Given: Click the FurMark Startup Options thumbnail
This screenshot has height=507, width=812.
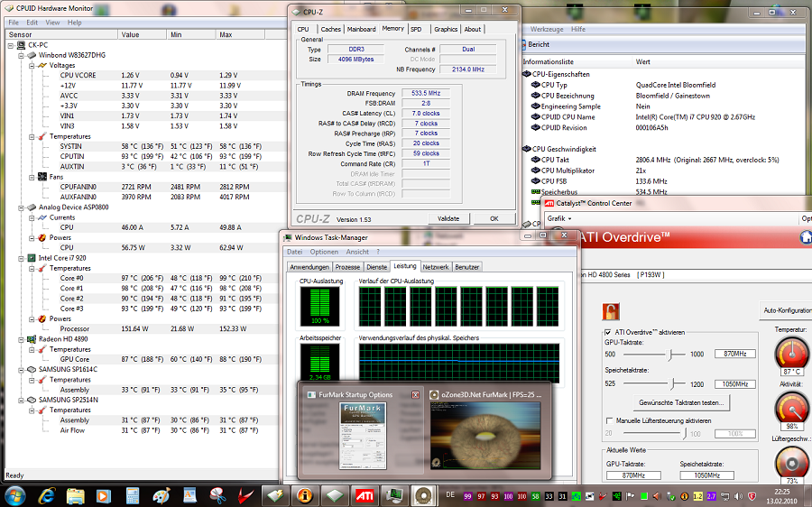Looking at the screenshot, I should coord(363,436).
